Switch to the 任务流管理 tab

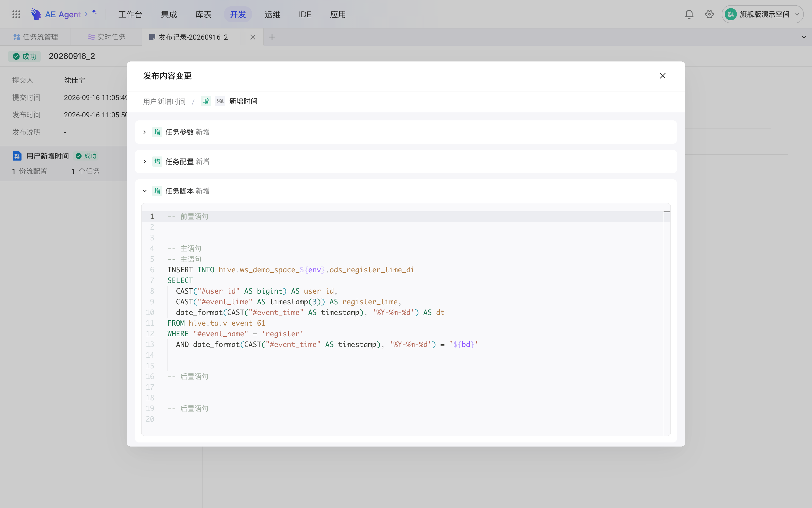pyautogui.click(x=36, y=37)
